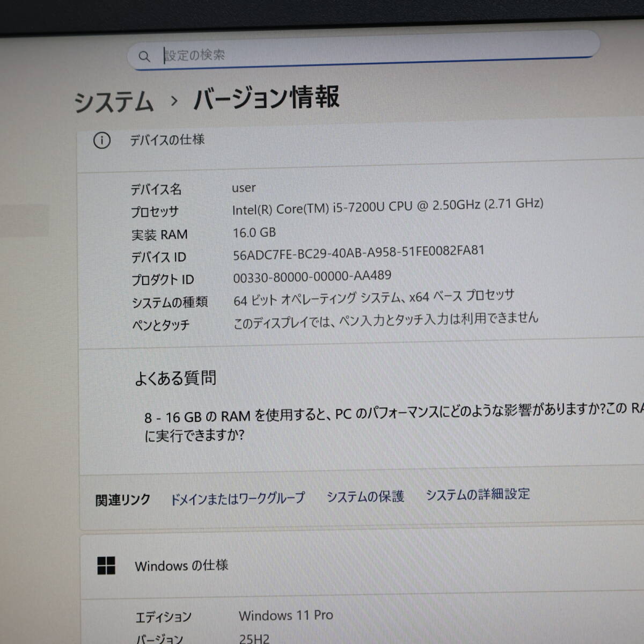Click the デバイス ID value string
The width and height of the screenshot is (644, 644).
[x=358, y=253]
